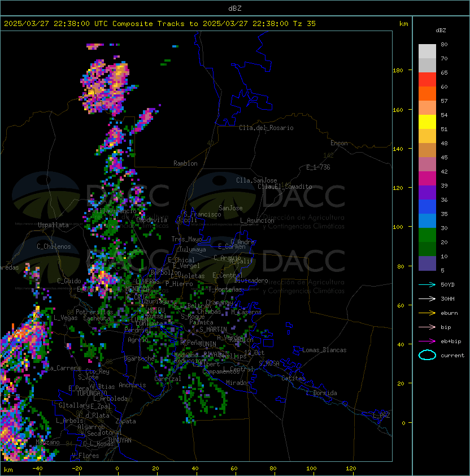Select the slate-purple swatch above the 5 mark
The image size is (470, 476).
tap(427, 263)
